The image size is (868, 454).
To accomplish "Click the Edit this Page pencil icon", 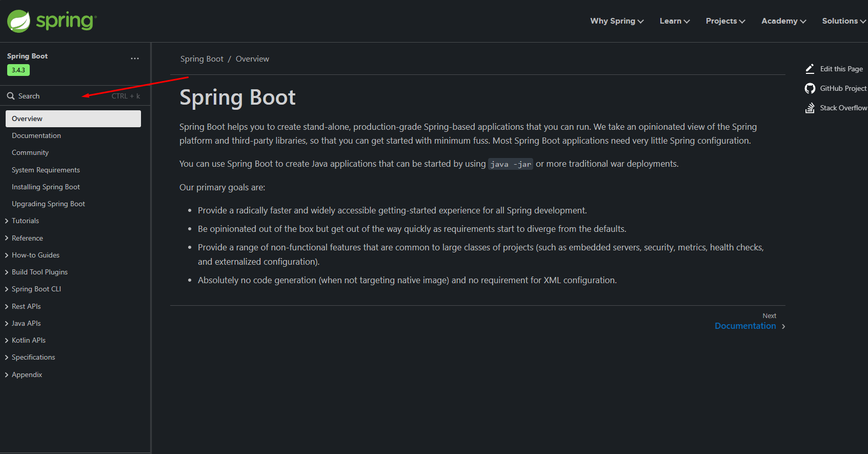I will (x=810, y=69).
